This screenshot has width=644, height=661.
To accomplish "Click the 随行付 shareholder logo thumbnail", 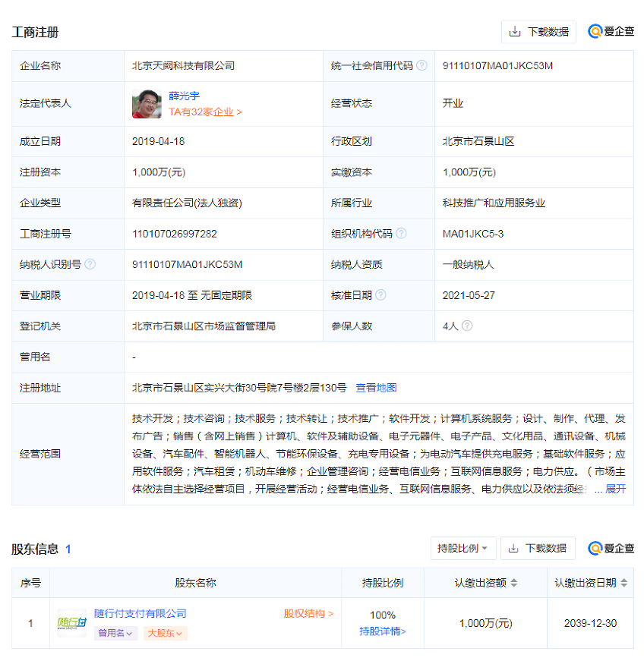I will (71, 622).
